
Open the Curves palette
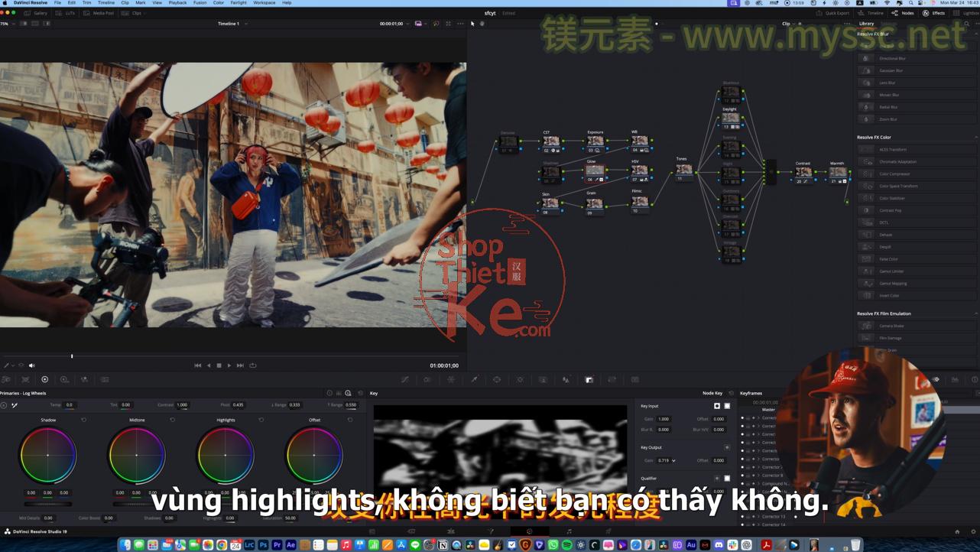405,379
